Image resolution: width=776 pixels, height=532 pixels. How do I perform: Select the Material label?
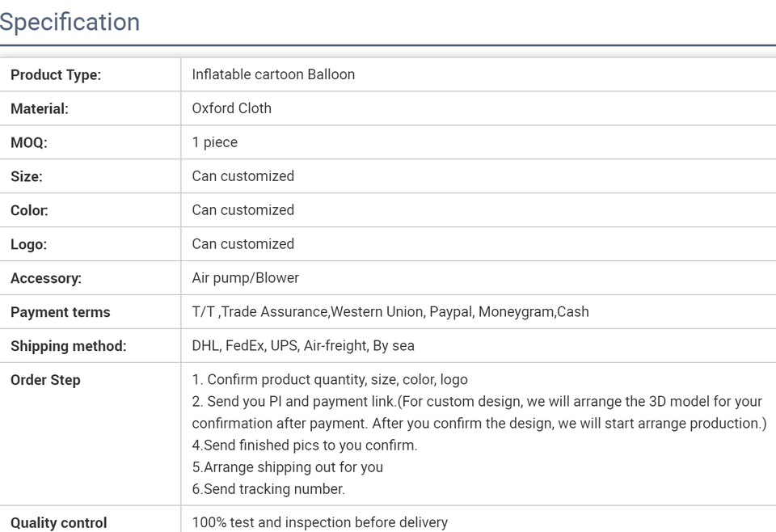(40, 109)
